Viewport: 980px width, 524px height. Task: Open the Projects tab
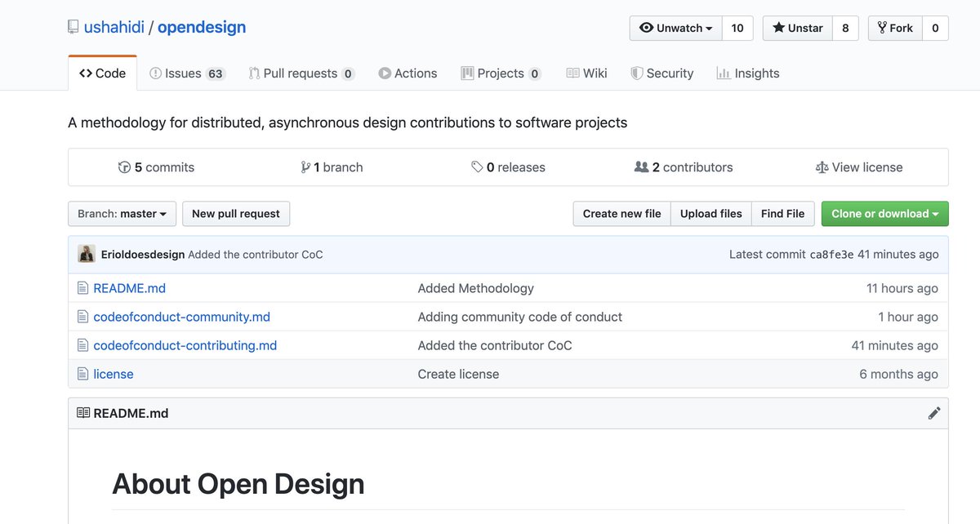pos(501,73)
